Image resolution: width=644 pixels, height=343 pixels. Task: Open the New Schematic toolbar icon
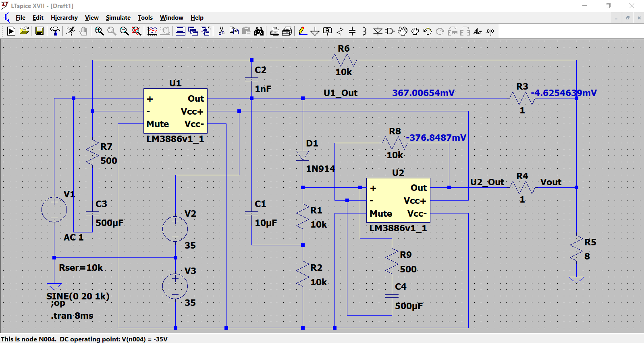pyautogui.click(x=11, y=31)
